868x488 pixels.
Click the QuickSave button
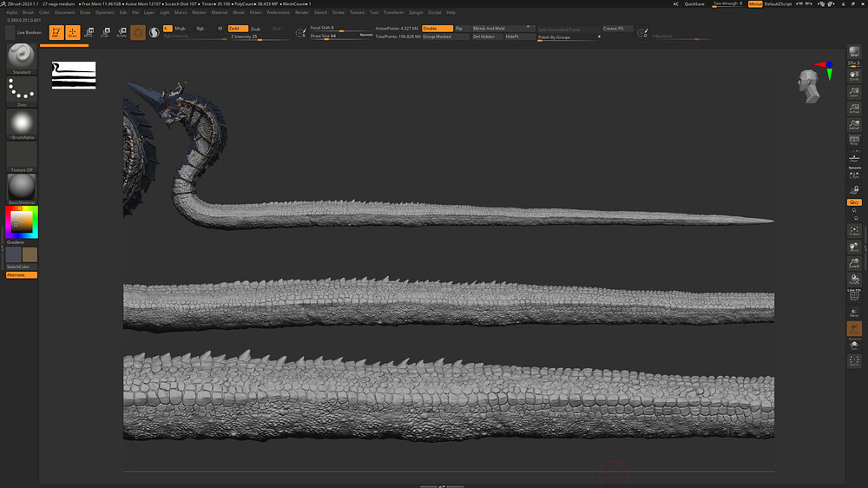[x=694, y=4]
